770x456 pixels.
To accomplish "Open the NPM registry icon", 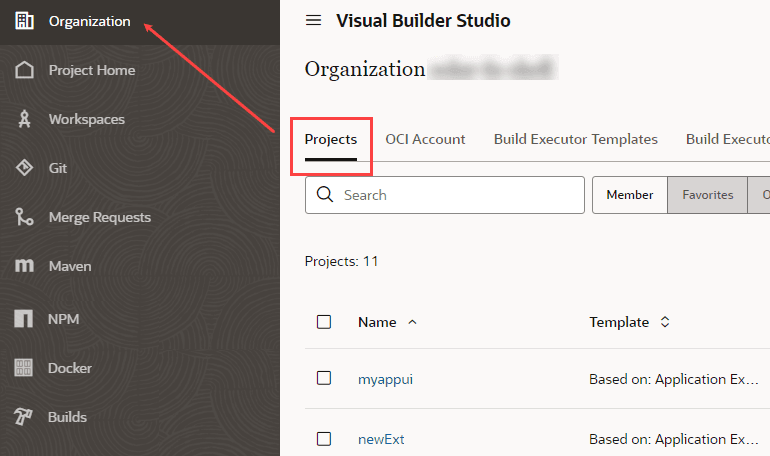I will tap(24, 319).
